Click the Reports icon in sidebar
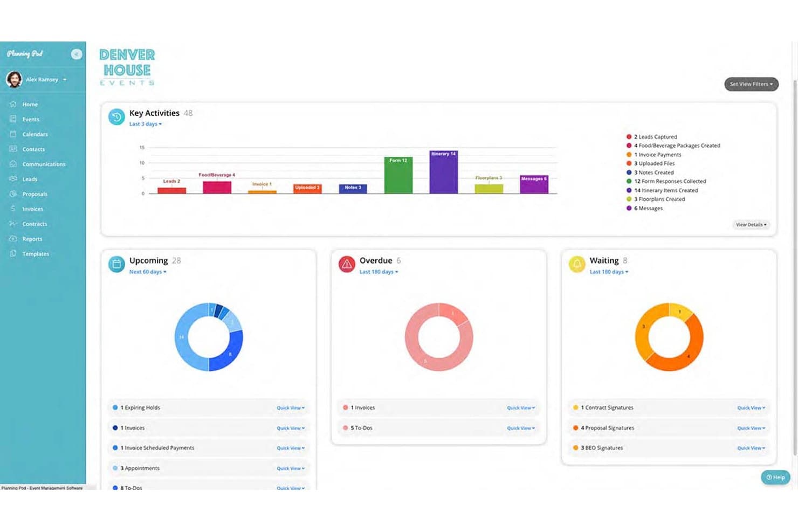The height and width of the screenshot is (532, 798). (13, 239)
